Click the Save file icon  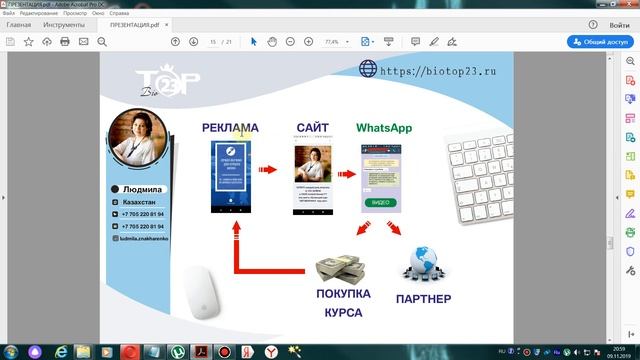10,42
